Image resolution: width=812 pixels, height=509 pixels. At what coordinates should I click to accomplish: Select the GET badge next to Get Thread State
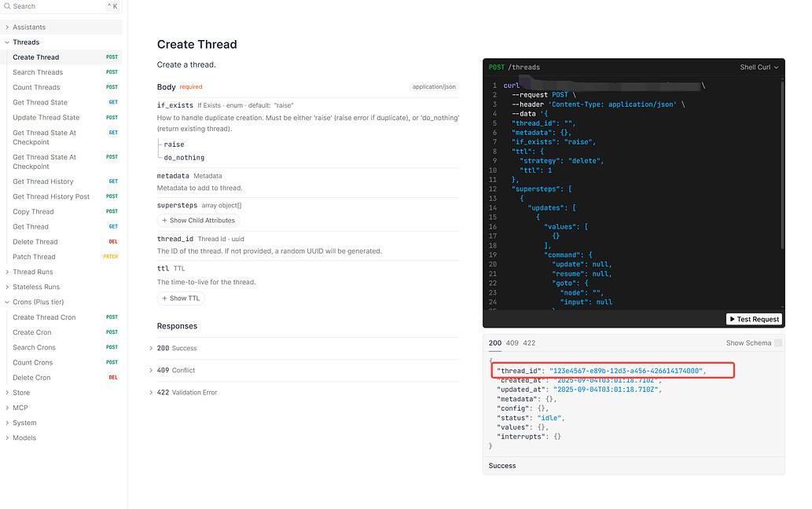[113, 102]
